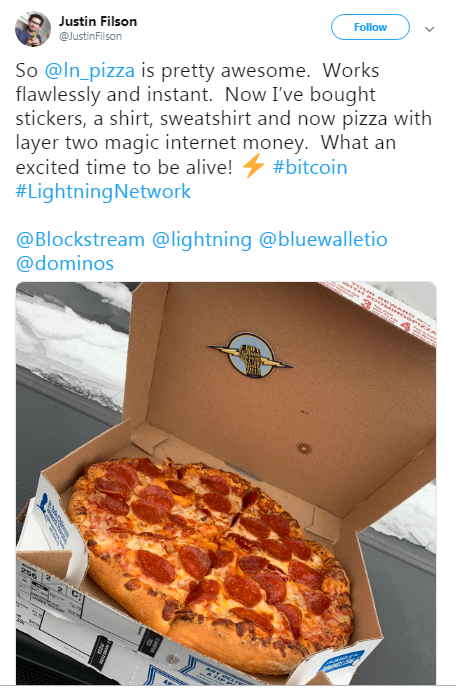Open the @JustinFilson handle link

click(90, 36)
